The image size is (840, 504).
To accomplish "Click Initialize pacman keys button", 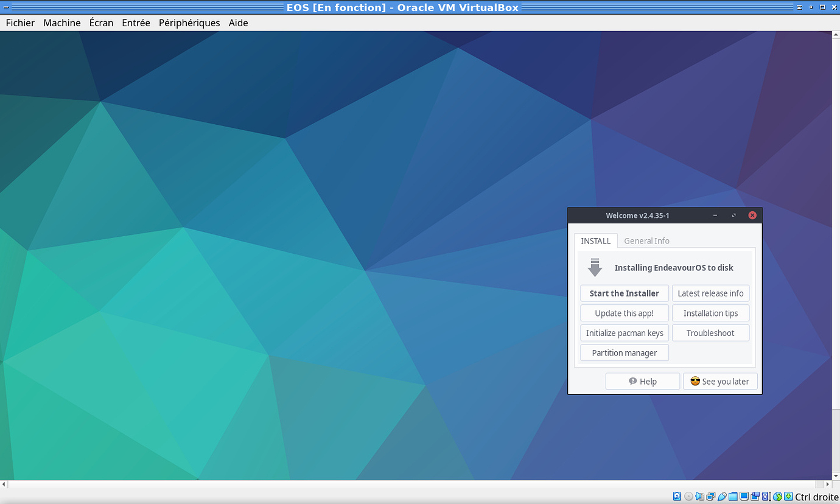I will 625,333.
